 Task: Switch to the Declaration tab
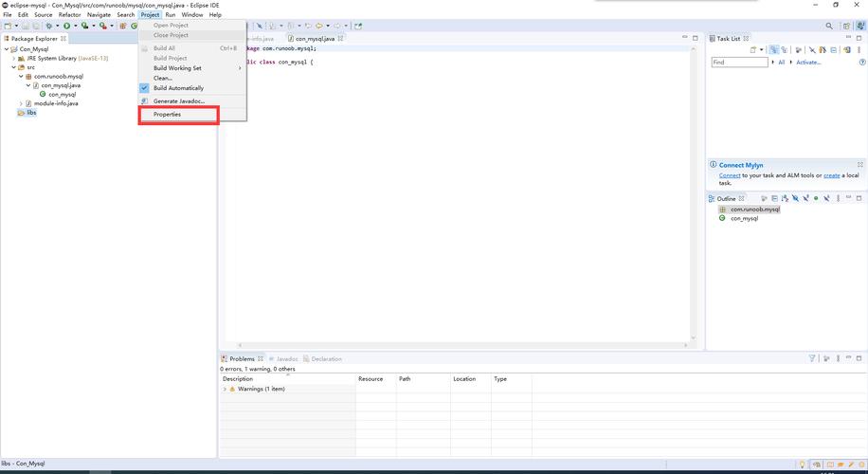323,359
